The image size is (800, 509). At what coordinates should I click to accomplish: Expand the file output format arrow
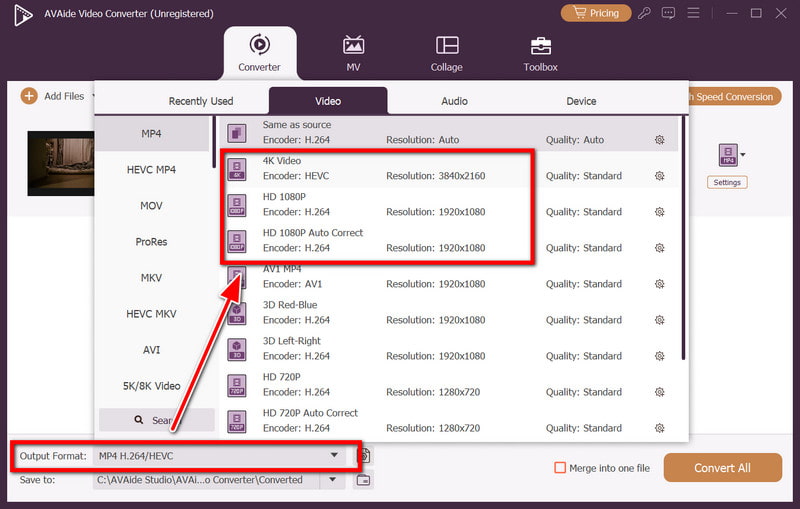coord(743,155)
